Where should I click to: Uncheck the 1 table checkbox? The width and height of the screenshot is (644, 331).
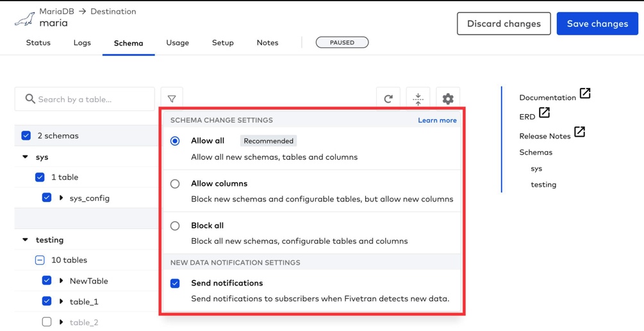coord(40,177)
